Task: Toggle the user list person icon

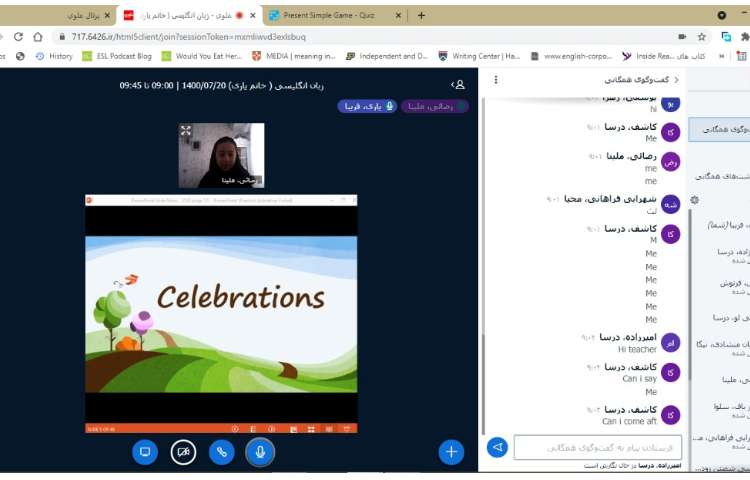Action: [x=458, y=85]
